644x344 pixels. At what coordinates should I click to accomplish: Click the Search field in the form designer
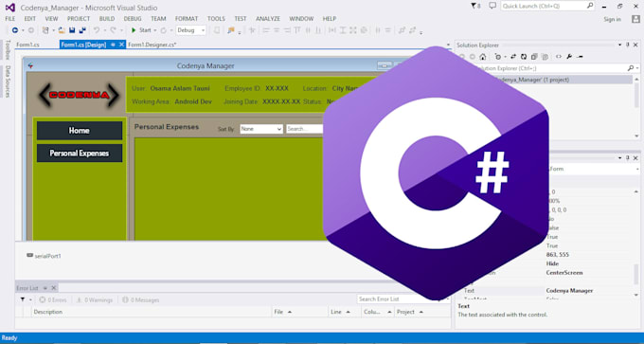click(x=304, y=129)
